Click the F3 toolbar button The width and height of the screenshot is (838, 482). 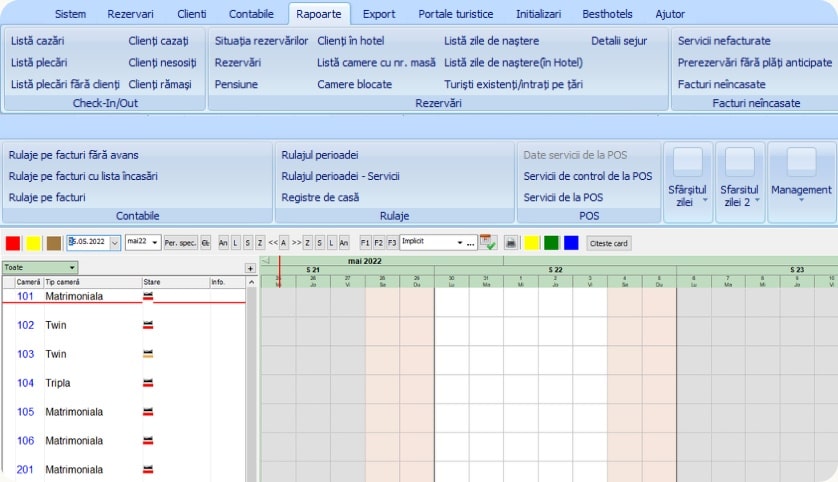click(391, 243)
